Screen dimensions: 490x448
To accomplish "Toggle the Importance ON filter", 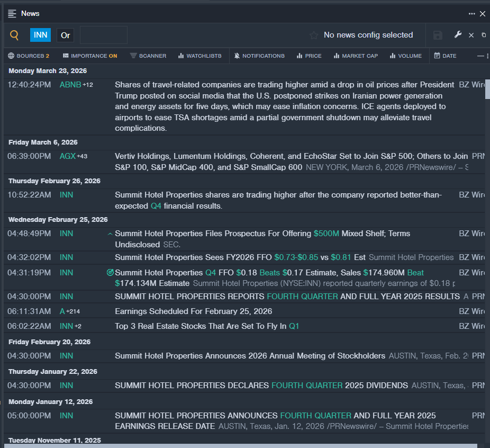I will click(90, 56).
